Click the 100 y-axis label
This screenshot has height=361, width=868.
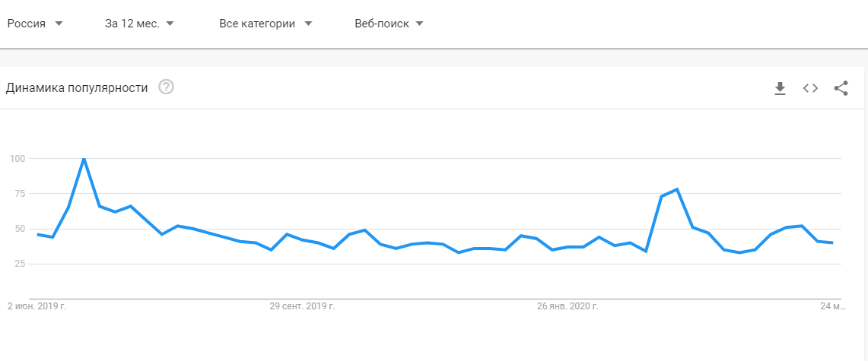17,159
